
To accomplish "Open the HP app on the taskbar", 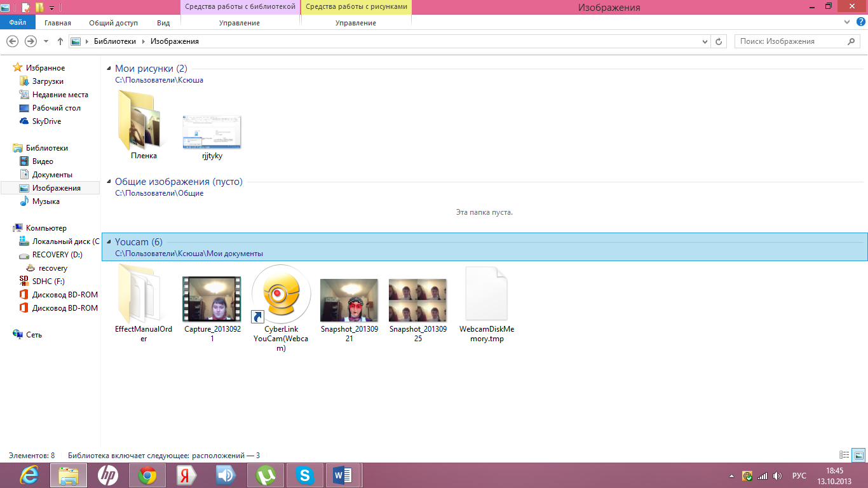I will [x=108, y=475].
